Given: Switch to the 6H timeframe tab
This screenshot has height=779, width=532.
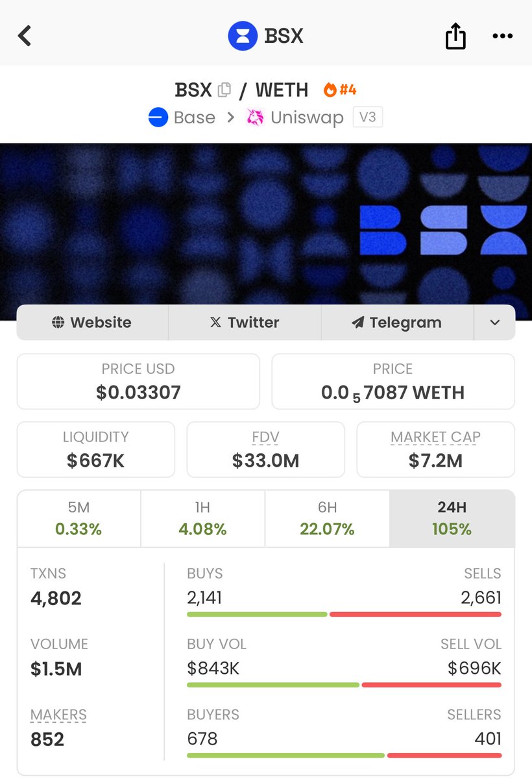Looking at the screenshot, I should tap(327, 519).
